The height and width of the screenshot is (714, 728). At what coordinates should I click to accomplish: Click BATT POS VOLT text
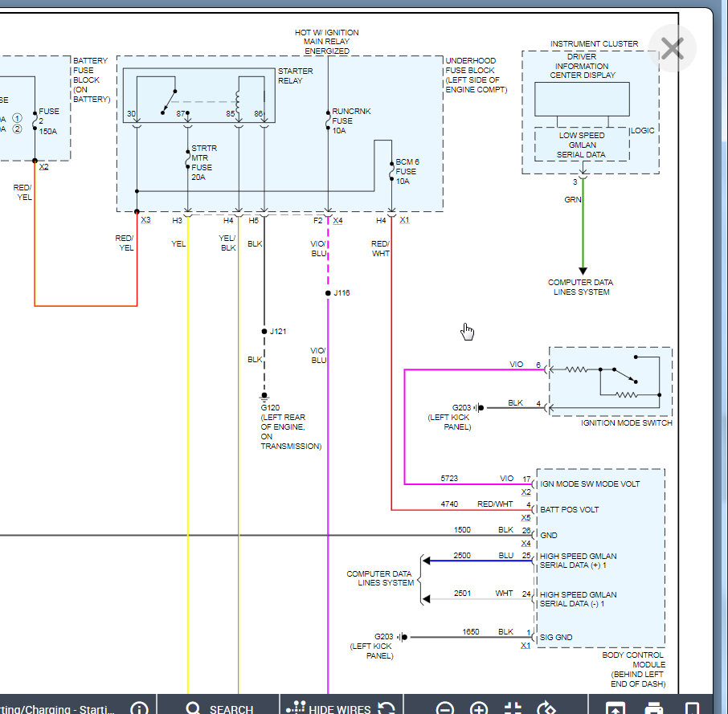569,509
